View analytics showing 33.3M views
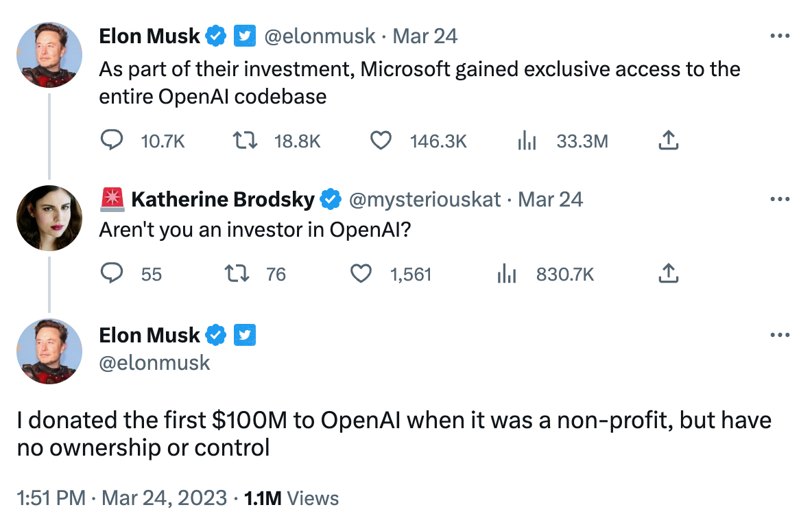 (526, 141)
